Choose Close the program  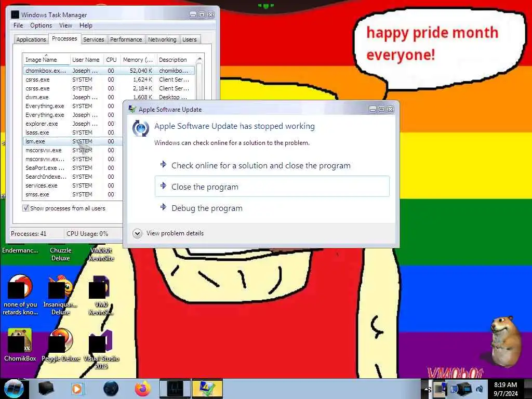(x=272, y=187)
